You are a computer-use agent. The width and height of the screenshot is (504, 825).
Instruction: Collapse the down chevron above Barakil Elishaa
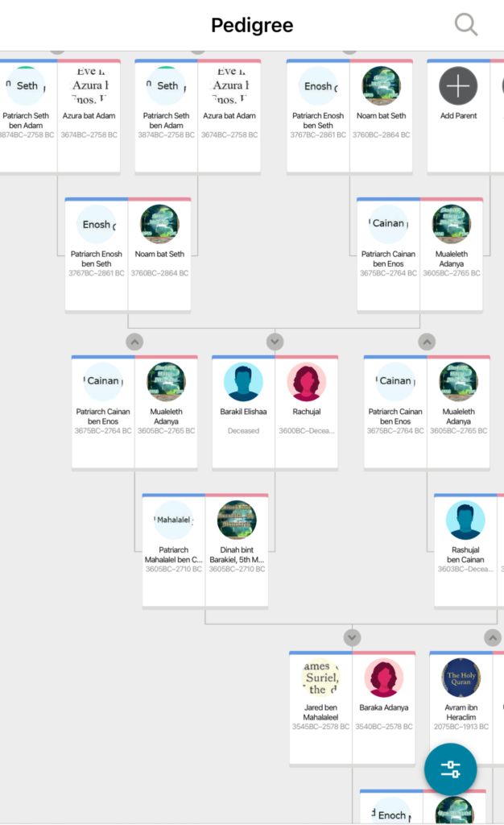(275, 342)
